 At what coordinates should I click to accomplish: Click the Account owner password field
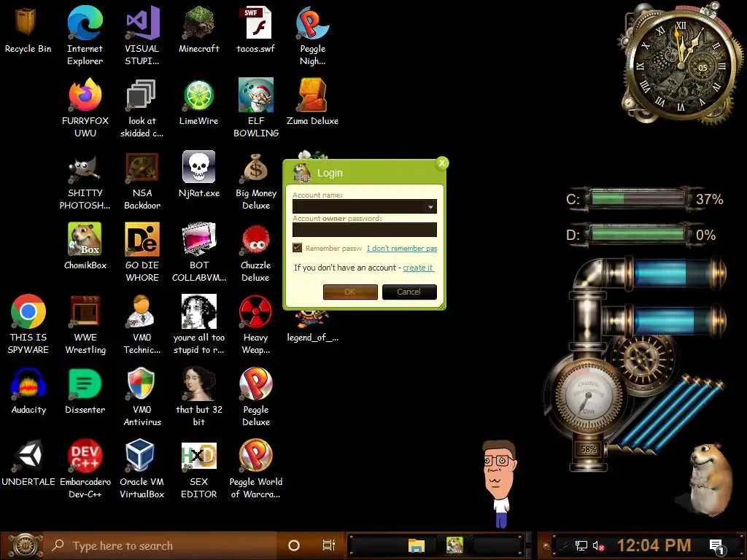(365, 230)
